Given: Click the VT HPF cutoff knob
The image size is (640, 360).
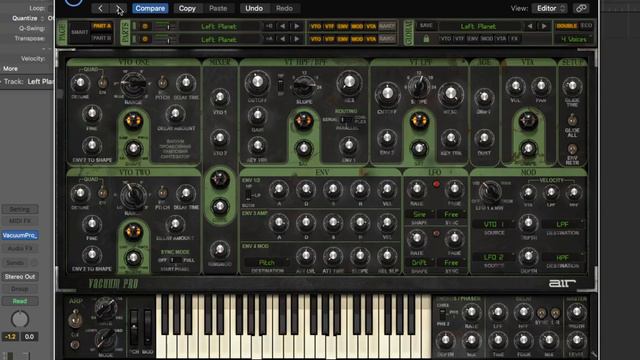Looking at the screenshot, I should (257, 82).
